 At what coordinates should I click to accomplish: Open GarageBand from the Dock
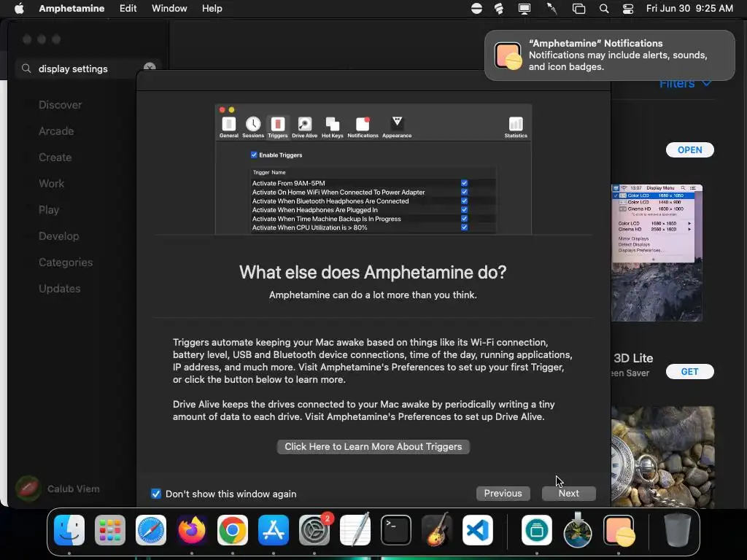436,530
